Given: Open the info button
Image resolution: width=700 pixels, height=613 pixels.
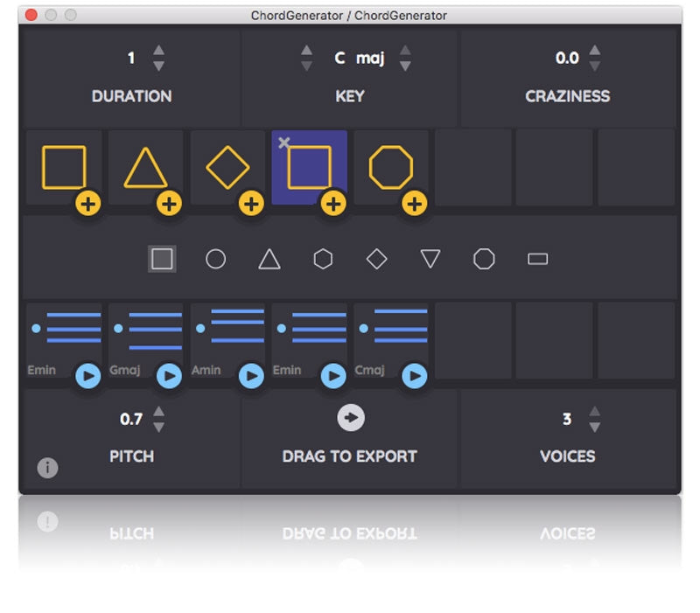Looking at the screenshot, I should point(47,468).
